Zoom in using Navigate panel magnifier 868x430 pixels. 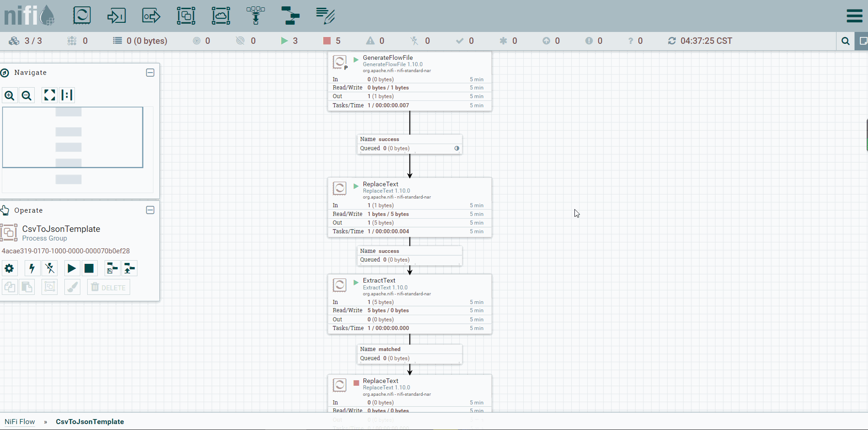pos(9,95)
